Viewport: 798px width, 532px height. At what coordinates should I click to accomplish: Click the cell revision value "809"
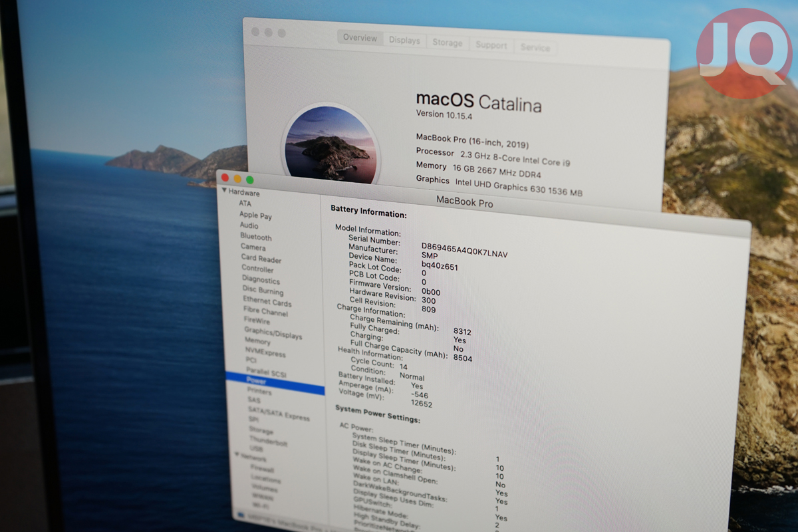tap(428, 309)
